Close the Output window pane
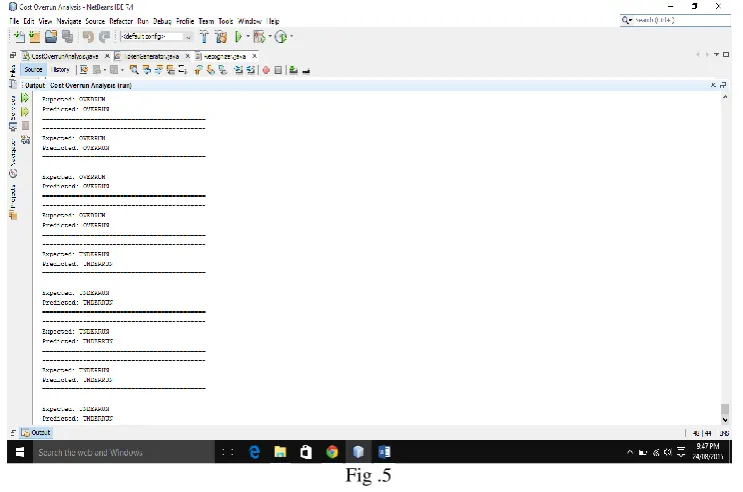The width and height of the screenshot is (743, 492). click(713, 85)
